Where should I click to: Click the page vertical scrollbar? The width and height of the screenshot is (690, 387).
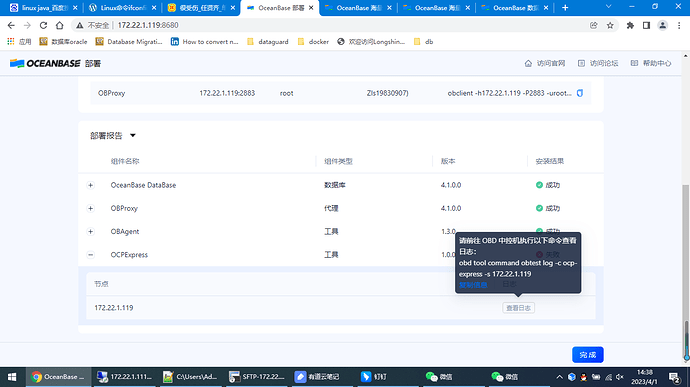686,273
